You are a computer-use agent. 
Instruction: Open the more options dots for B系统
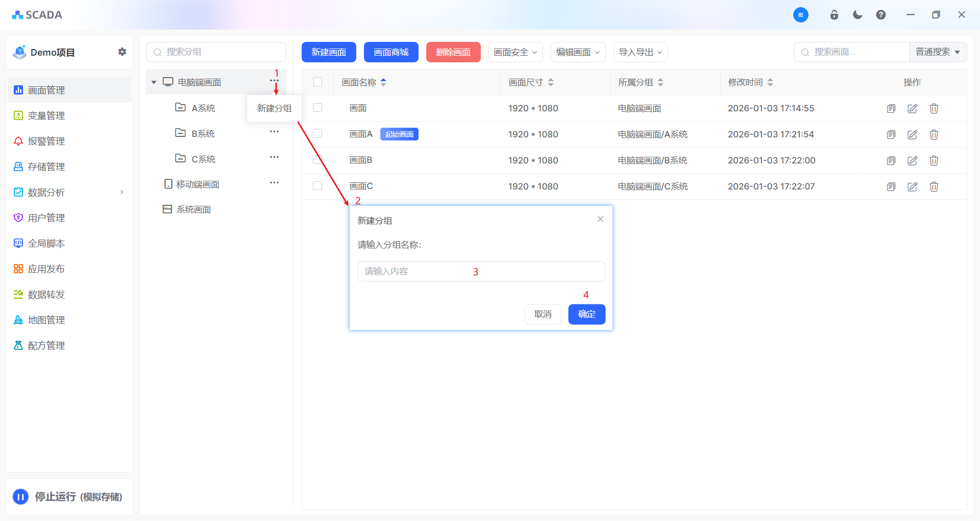click(x=274, y=132)
